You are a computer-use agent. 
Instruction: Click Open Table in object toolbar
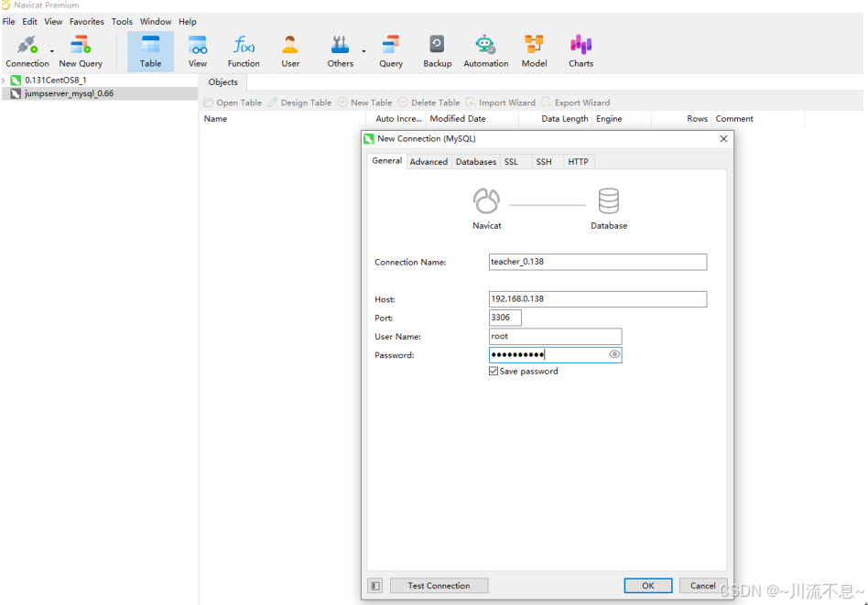233,103
